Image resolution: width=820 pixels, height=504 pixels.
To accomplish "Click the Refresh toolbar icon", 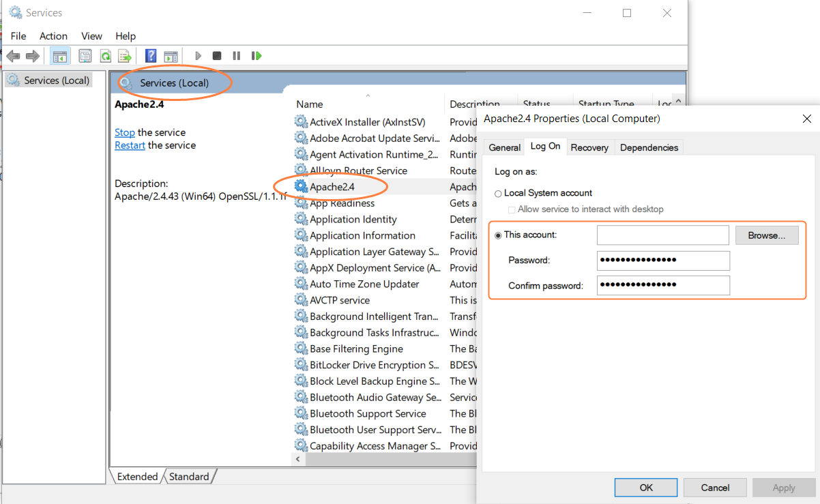I will pyautogui.click(x=106, y=56).
